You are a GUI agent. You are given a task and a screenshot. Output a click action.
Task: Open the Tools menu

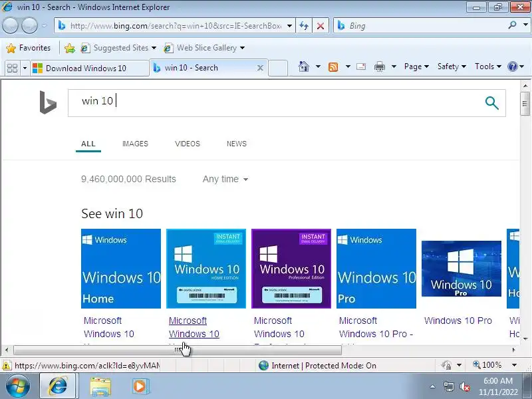pos(487,66)
